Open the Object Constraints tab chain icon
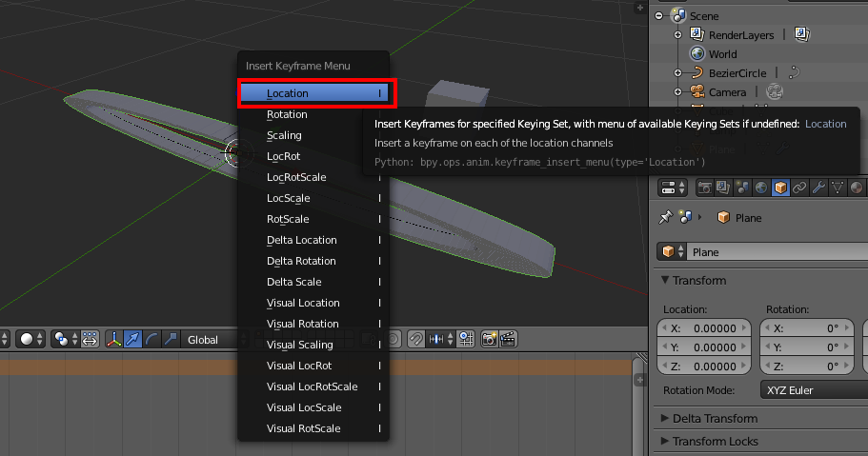 [799, 188]
